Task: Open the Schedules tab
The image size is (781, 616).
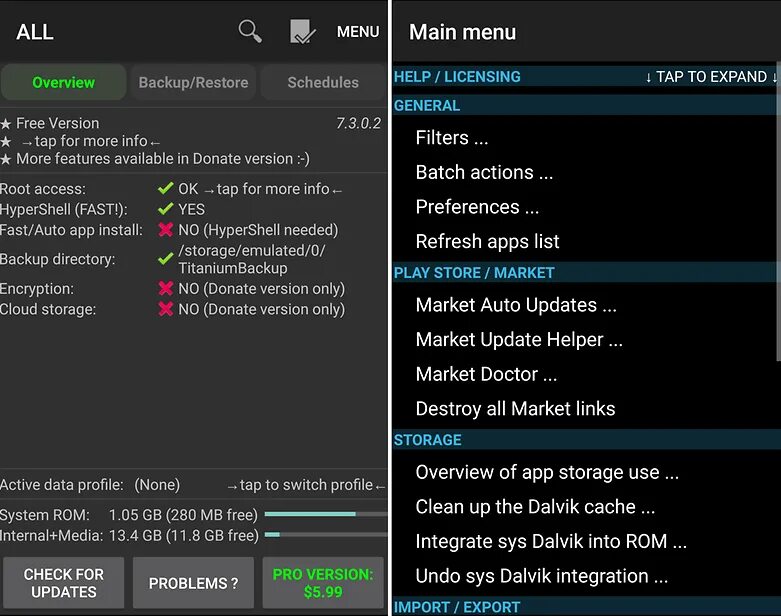Action: pos(323,82)
